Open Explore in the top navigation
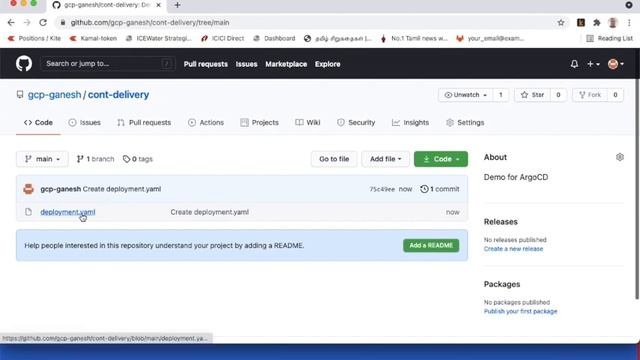Viewport: 640px width, 360px height. [x=327, y=64]
